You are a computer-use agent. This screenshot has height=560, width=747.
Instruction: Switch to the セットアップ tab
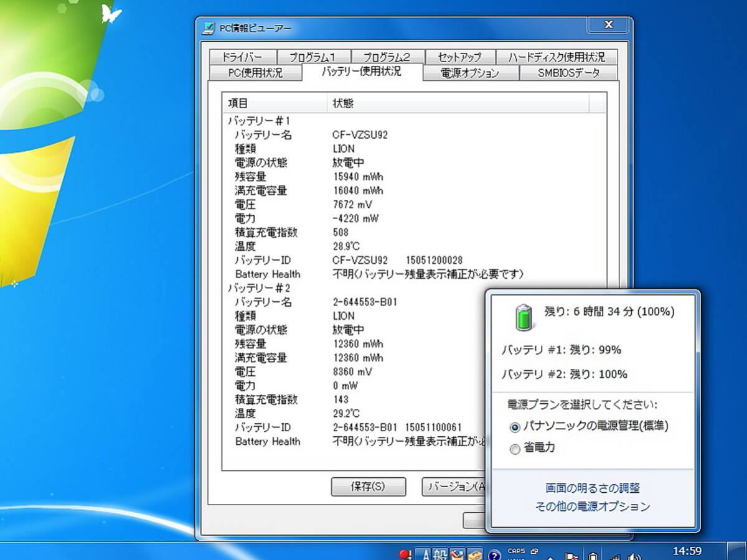459,57
